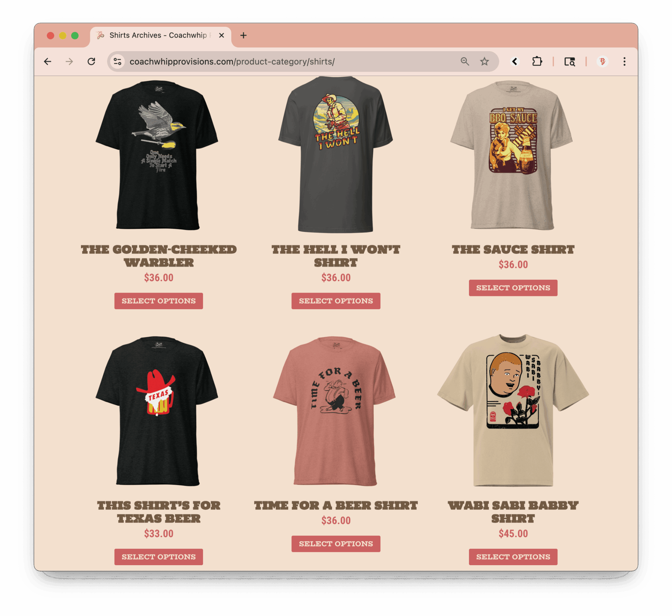Select options for The Golden-Cheeked Warbler
The width and height of the screenshot is (672, 616).
[x=159, y=301]
